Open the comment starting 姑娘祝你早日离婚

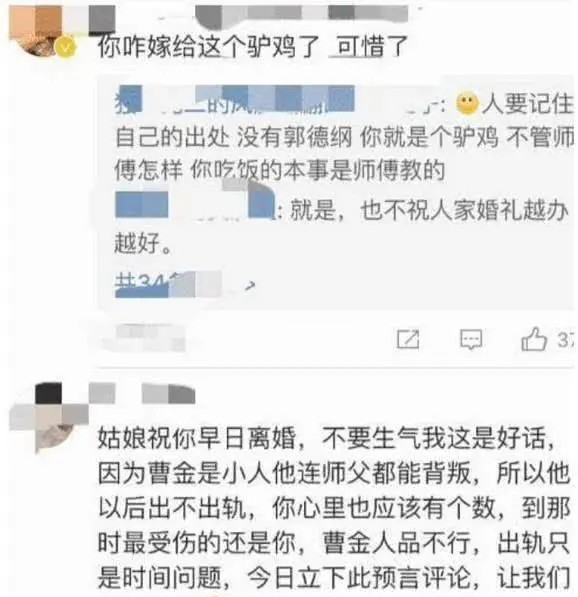(334, 508)
